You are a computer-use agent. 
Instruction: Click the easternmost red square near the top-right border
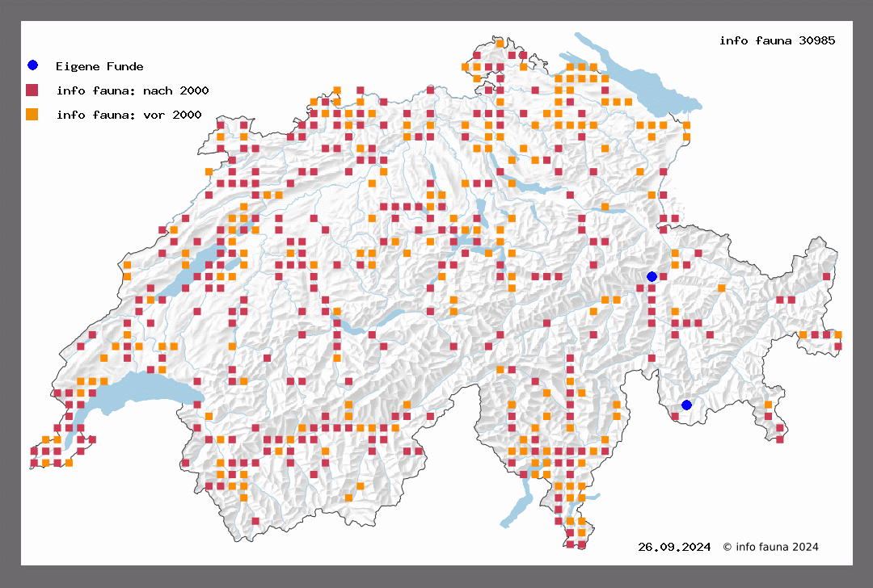coord(826,276)
